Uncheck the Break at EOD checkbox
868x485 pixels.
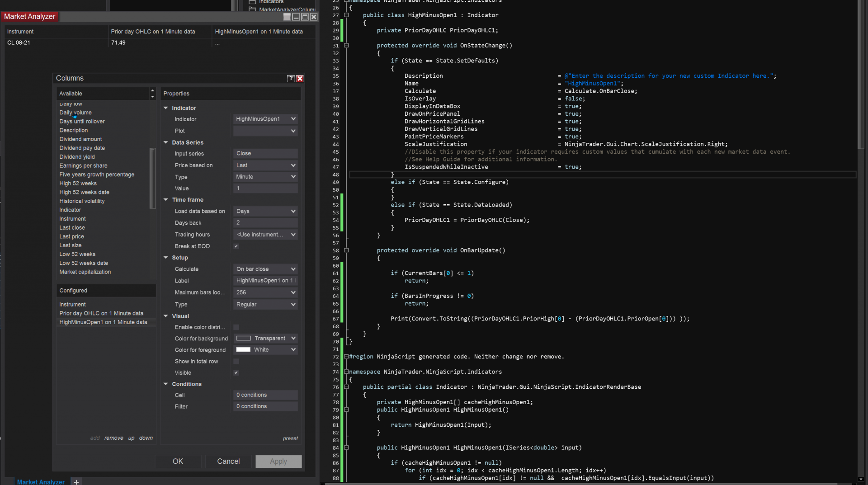pos(236,246)
